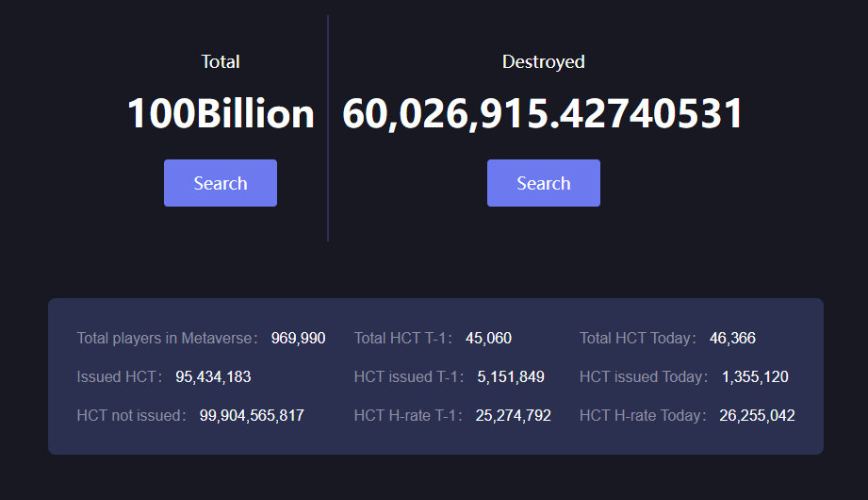Select the 95,434,183 issued value
The width and height of the screenshot is (868, 500).
[213, 377]
